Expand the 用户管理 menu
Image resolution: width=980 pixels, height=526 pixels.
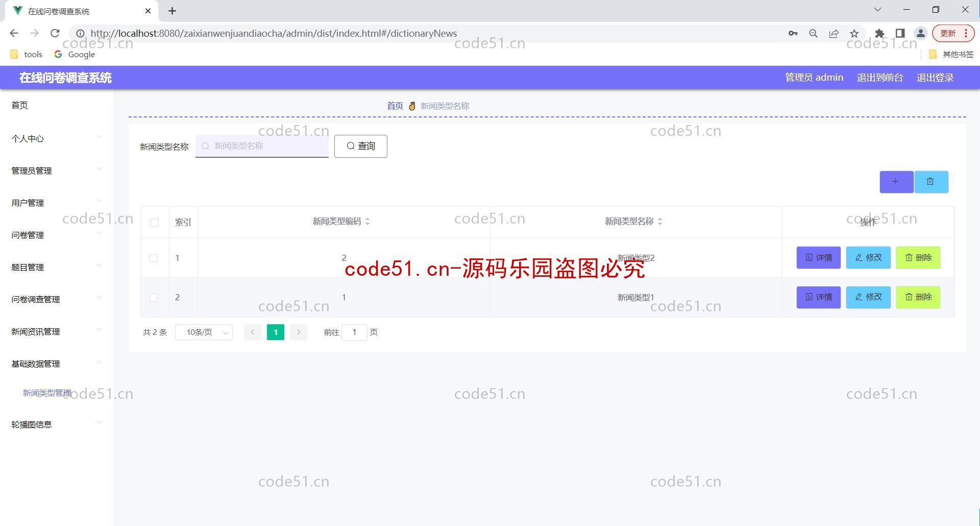(x=57, y=203)
